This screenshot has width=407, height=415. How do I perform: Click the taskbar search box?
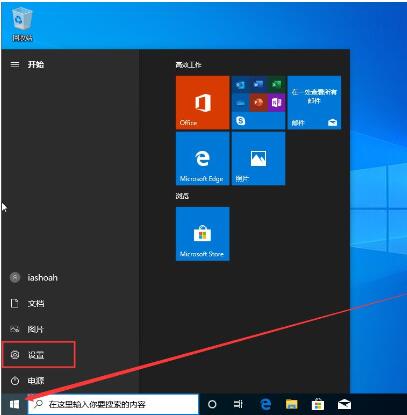point(113,404)
